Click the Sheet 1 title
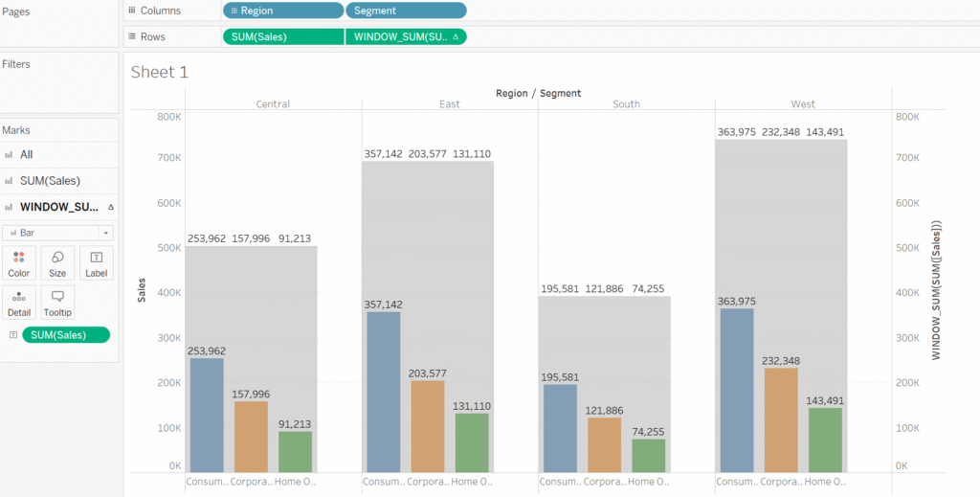Viewport: 980px width, 497px height. tap(160, 73)
